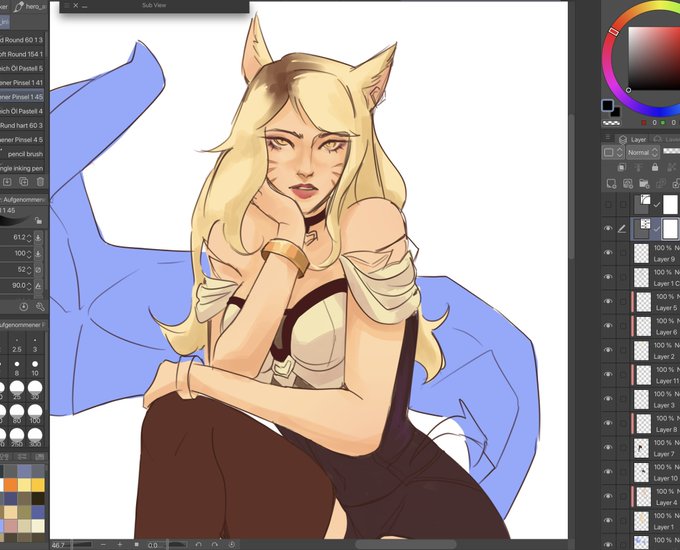Choose the 'pencil brush' sub tool
The image size is (680, 550).
click(23, 154)
